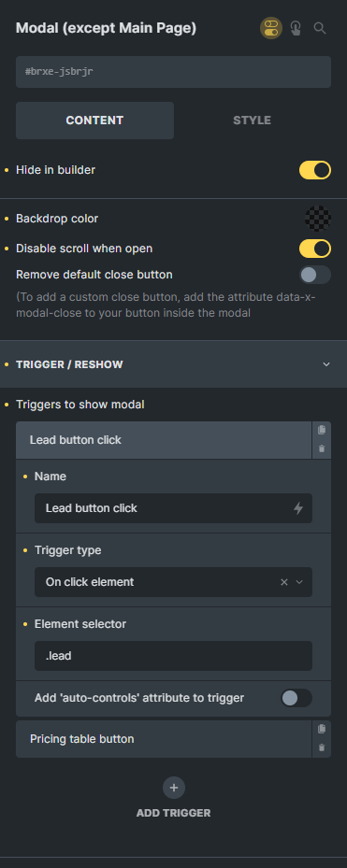Expand the Pricing table button trigger
Screen dimensions: 347x868
click(164, 739)
